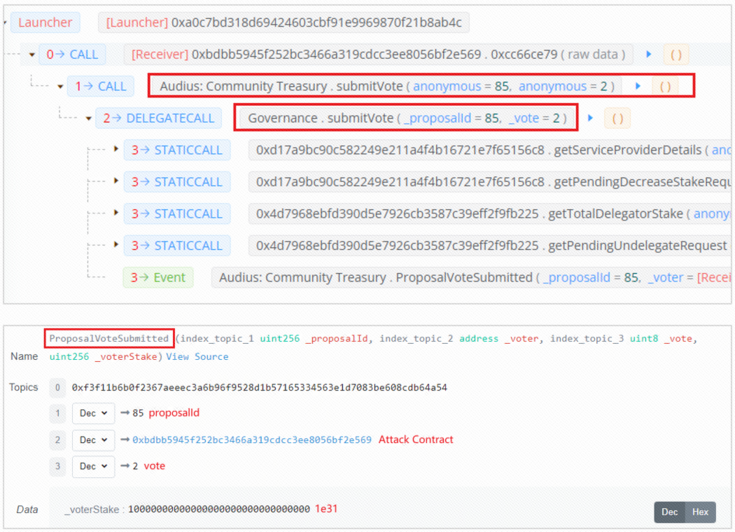The width and height of the screenshot is (735, 532).
Task: Collapse the 0 CALL tree node
Action: tap(32, 55)
